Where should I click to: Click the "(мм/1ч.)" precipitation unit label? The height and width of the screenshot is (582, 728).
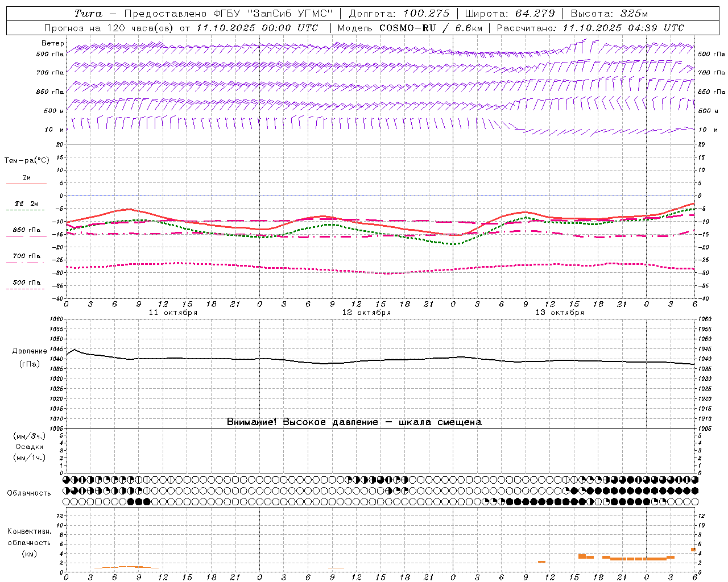(x=30, y=458)
